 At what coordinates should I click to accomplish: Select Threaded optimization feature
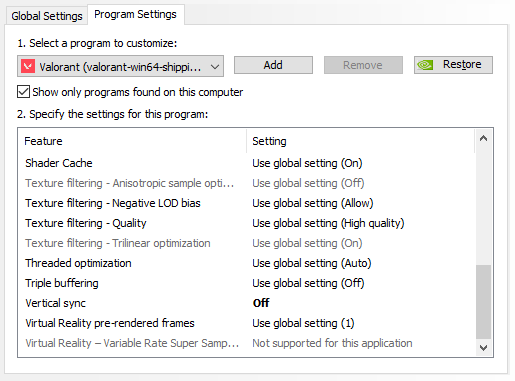point(78,263)
